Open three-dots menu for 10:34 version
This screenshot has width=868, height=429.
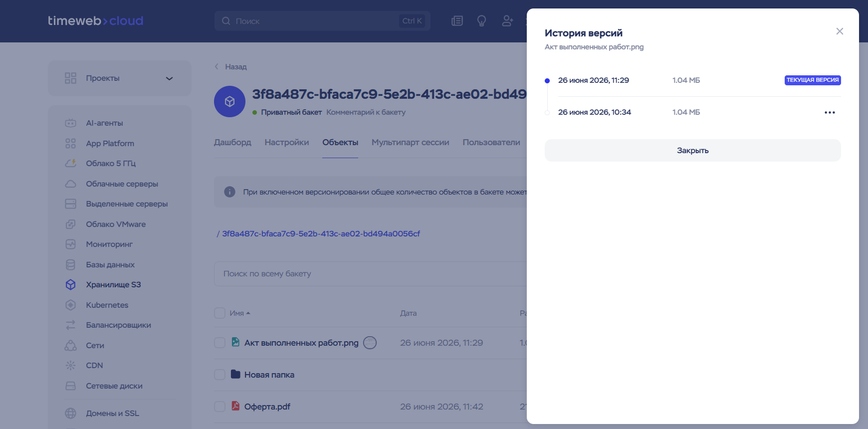[830, 112]
